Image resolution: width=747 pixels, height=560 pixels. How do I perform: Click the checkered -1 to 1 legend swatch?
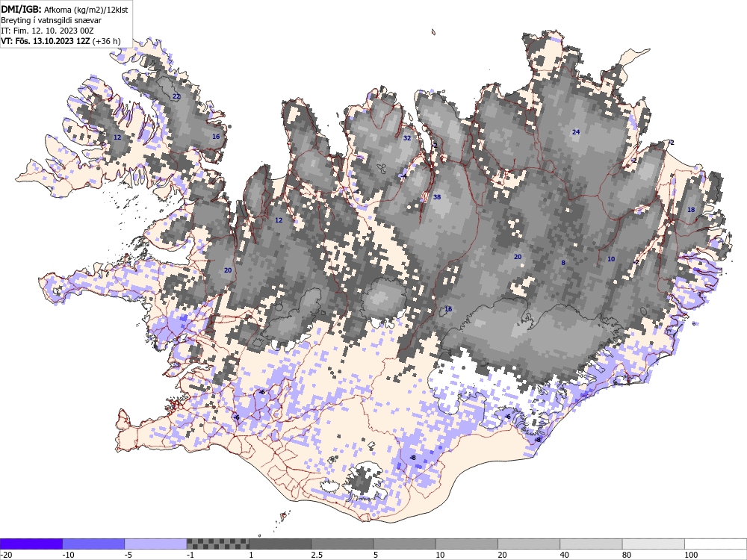(217, 544)
